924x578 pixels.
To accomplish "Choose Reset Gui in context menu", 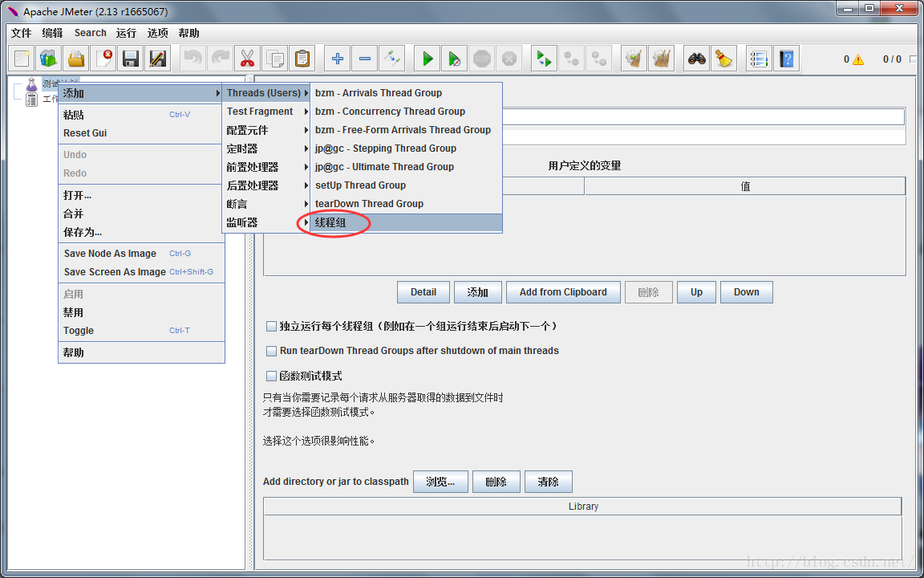I will (x=141, y=133).
